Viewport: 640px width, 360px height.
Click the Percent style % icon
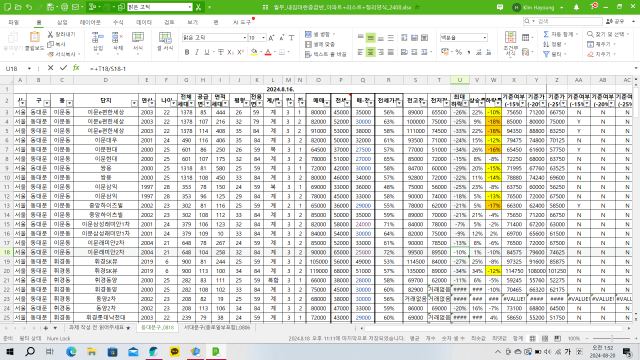click(x=459, y=52)
